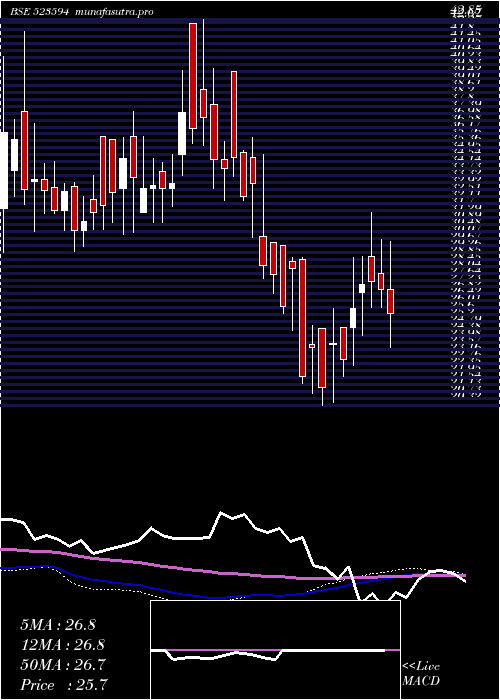Screen dimensions: 500x700
Task: Click the tallest red candle at chart peak
Action: [193, 76]
